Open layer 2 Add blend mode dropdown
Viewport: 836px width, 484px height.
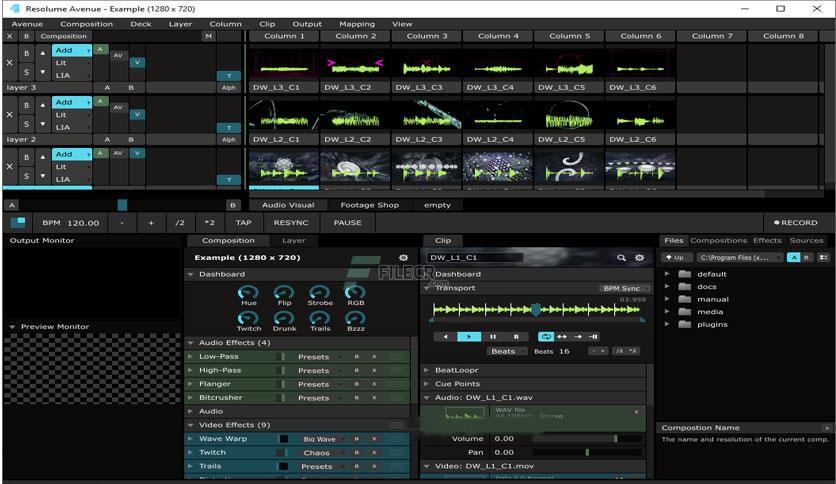[x=72, y=102]
